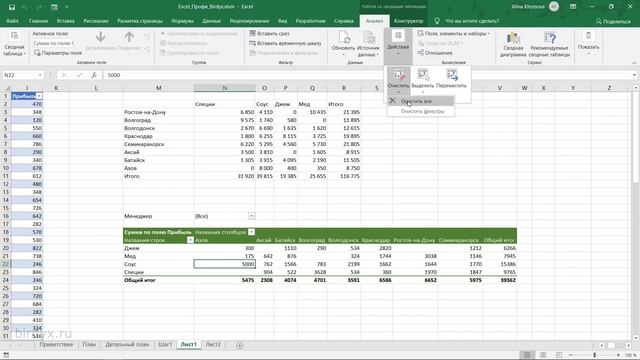Expand Поля, элементы и наборы menu
The width and height of the screenshot is (640, 360).
click(x=453, y=33)
